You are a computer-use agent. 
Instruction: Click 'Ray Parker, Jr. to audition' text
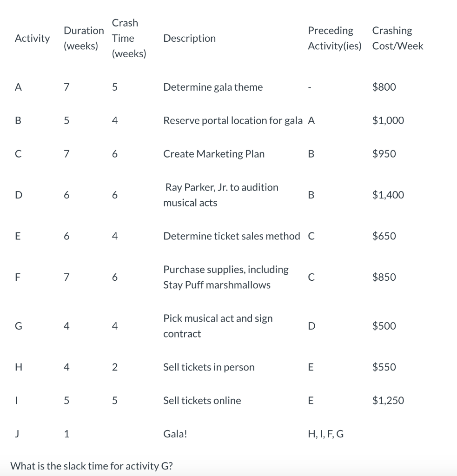[x=222, y=187]
